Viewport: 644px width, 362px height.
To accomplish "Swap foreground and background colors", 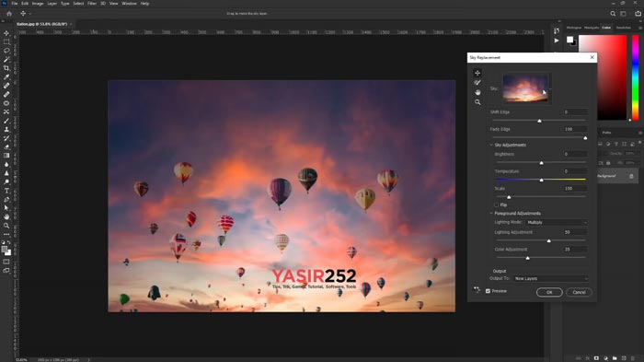I will 10,242.
